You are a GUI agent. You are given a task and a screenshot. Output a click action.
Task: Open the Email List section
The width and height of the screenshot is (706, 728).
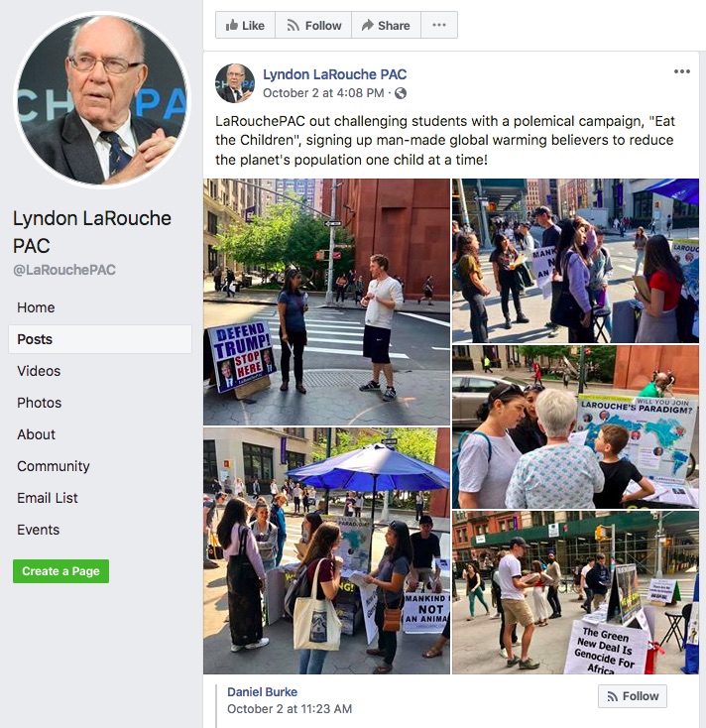tap(48, 498)
